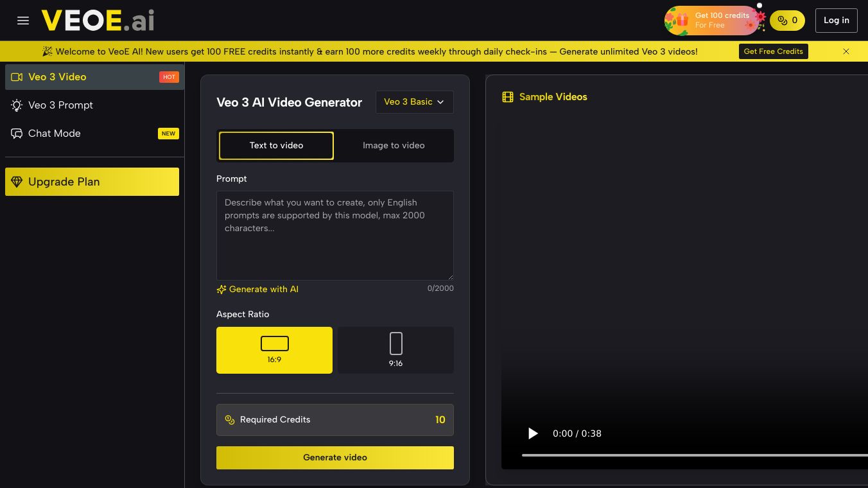The width and height of the screenshot is (868, 488).
Task: Open Veo 3 Prompt in the sidebar
Action: pos(94,105)
